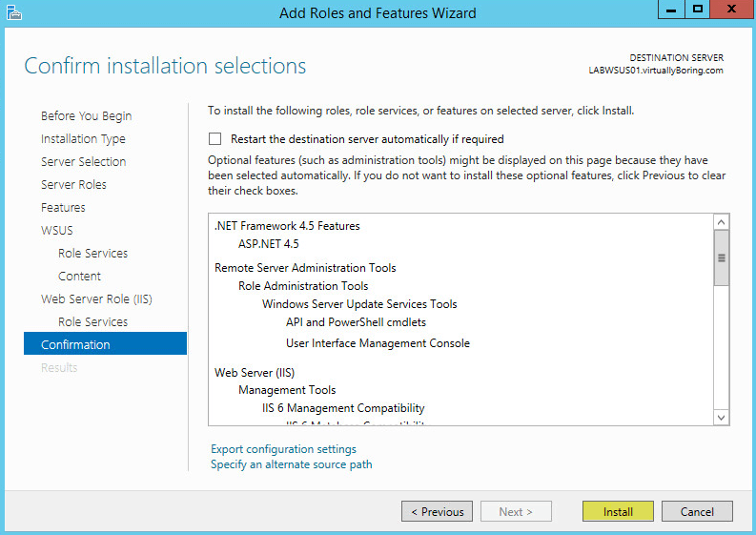Go to the Installation Type step
Screen dimensions: 756x535
[x=83, y=139]
